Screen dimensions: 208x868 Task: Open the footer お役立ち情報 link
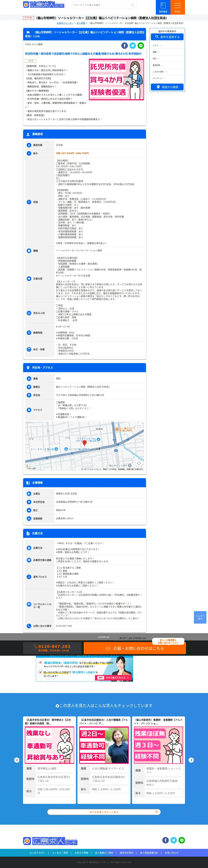click(x=81, y=853)
